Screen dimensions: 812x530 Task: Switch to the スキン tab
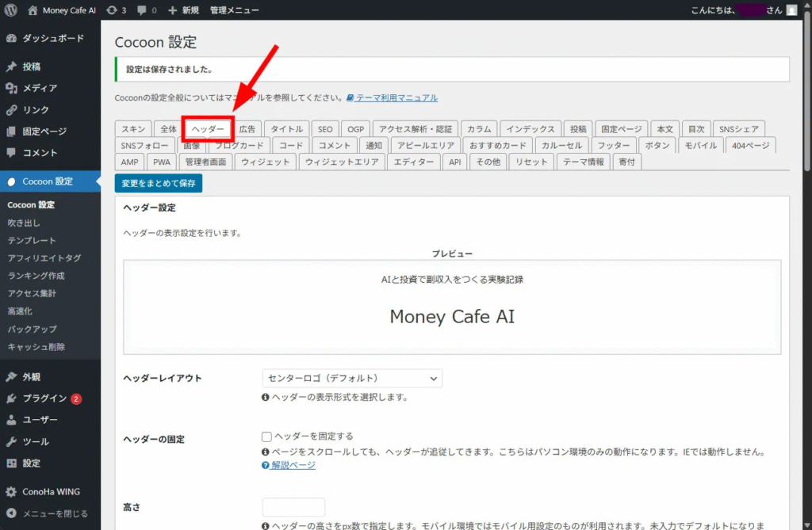click(x=133, y=129)
